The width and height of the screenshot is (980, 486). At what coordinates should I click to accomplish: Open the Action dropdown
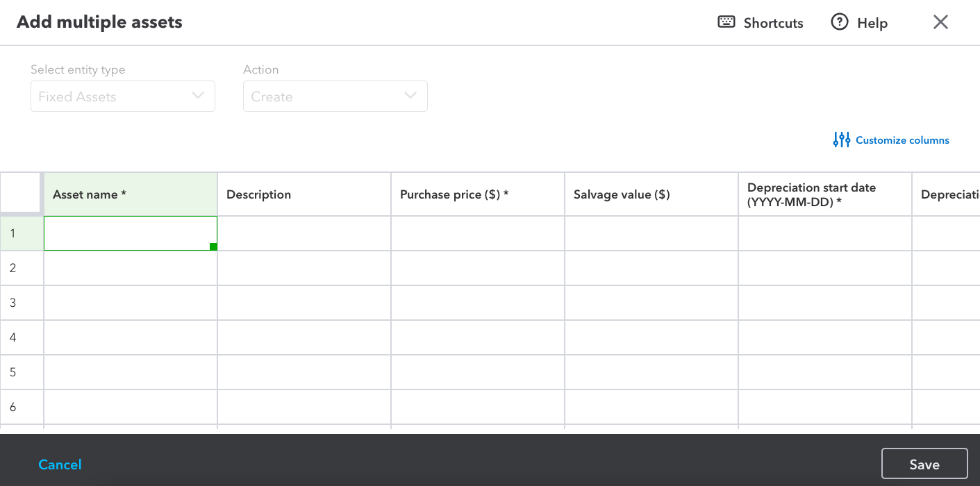pyautogui.click(x=335, y=97)
